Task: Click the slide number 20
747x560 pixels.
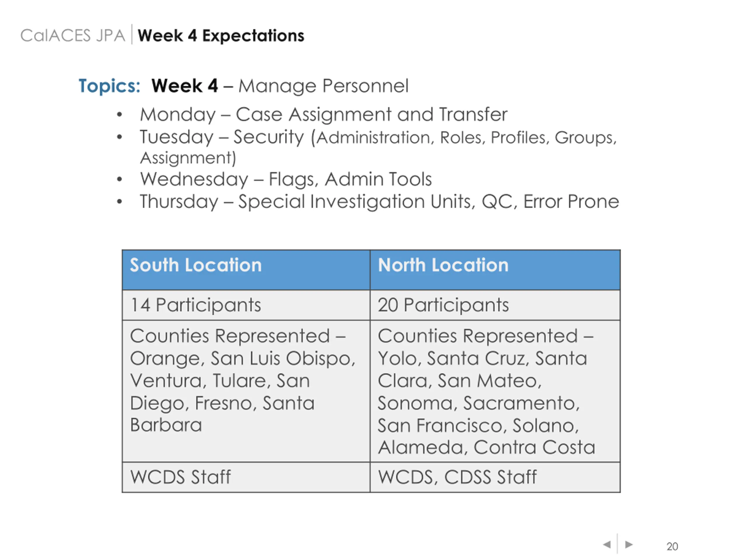Action: coord(672,546)
